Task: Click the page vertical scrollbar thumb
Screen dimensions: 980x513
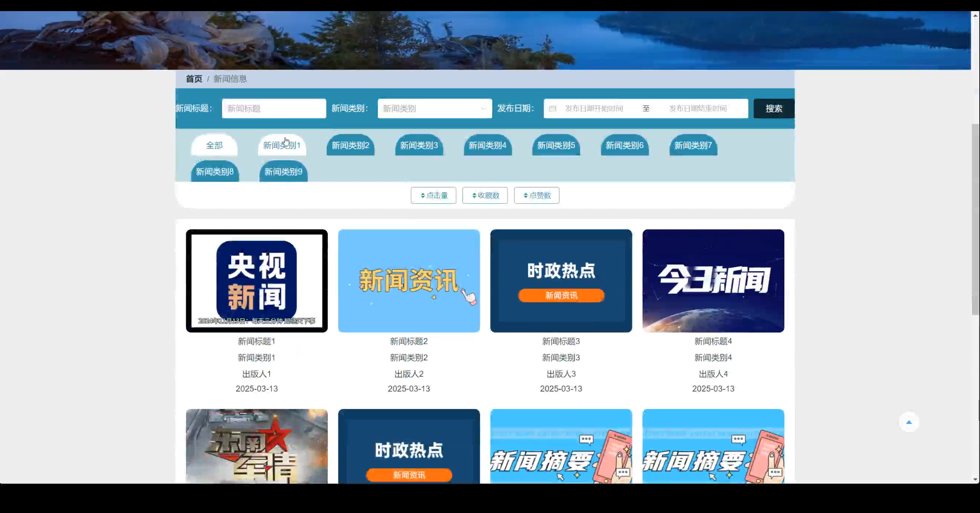Action: (975, 219)
